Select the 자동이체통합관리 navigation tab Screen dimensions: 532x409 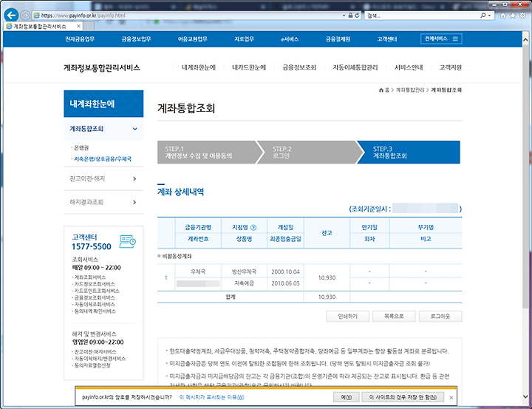[355, 67]
